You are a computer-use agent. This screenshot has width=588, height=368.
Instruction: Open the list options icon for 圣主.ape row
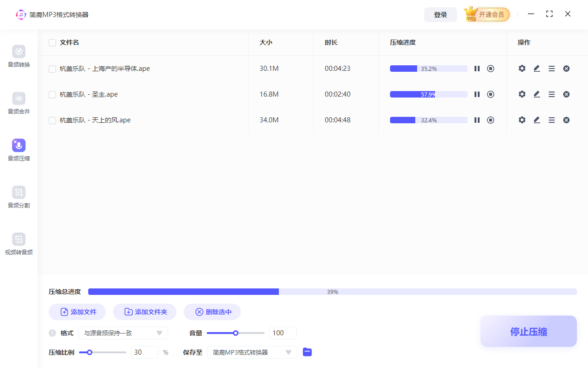pyautogui.click(x=552, y=94)
